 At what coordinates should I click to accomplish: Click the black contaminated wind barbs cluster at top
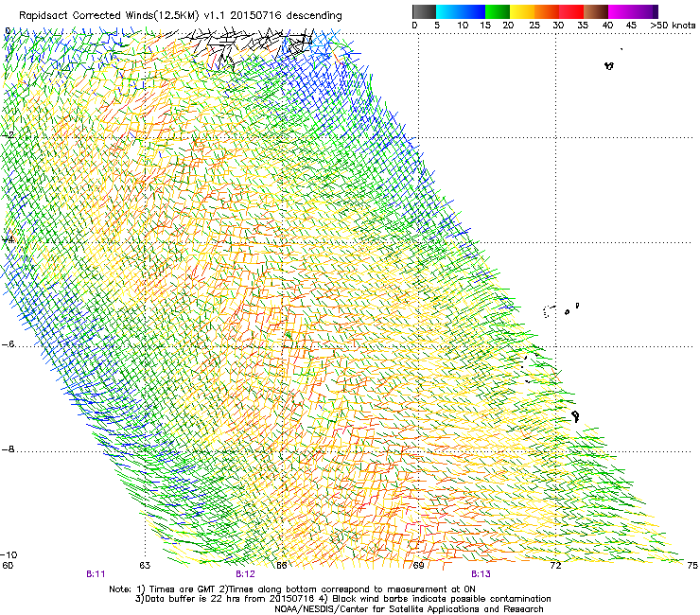click(x=248, y=44)
